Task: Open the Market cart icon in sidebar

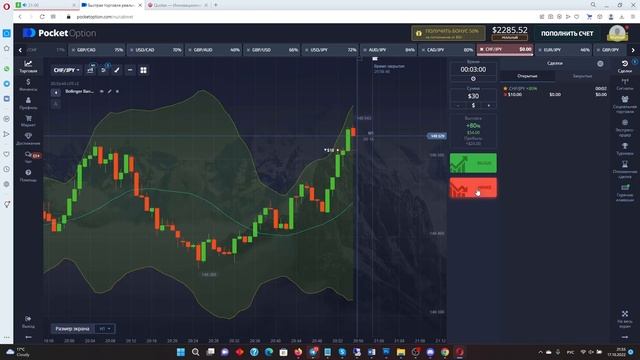Action: (x=28, y=121)
